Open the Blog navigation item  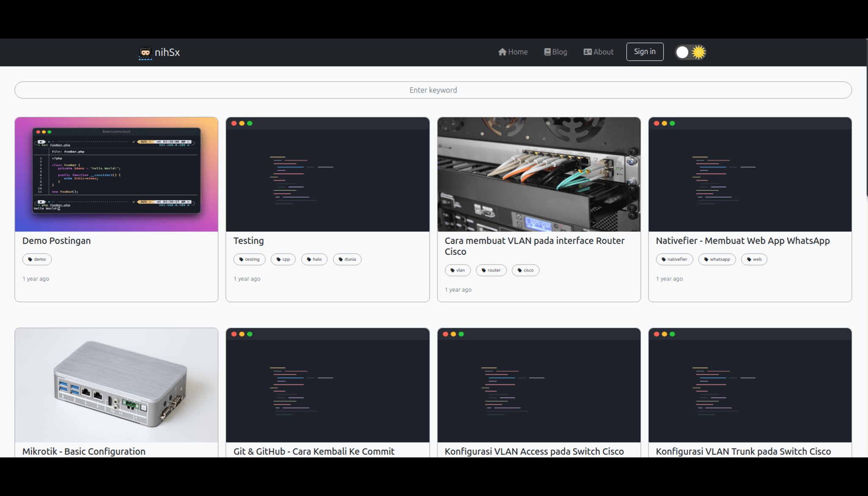tap(556, 52)
